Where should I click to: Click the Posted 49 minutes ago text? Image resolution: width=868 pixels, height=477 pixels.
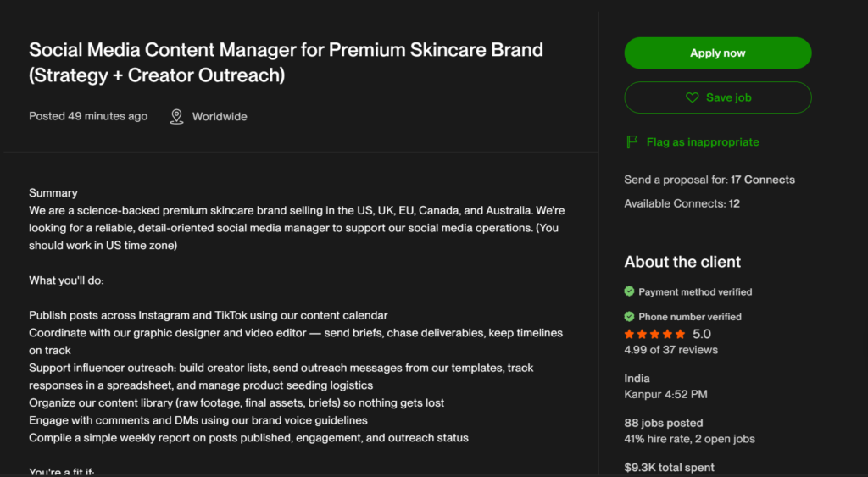(88, 116)
